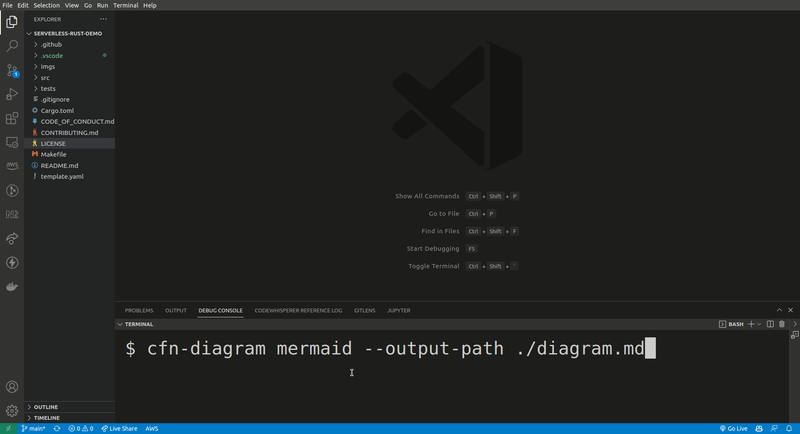Viewport: 800px width, 434px height.
Task: Open the Live Share view
Action: coord(12,238)
